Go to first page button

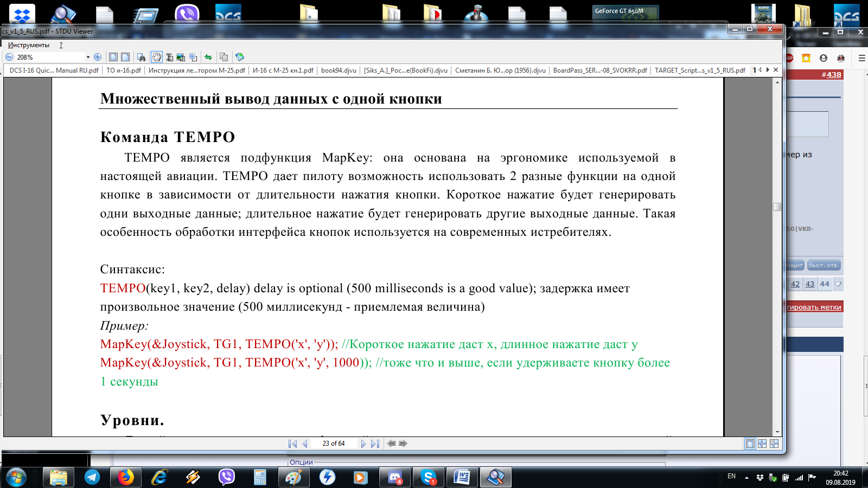click(292, 444)
